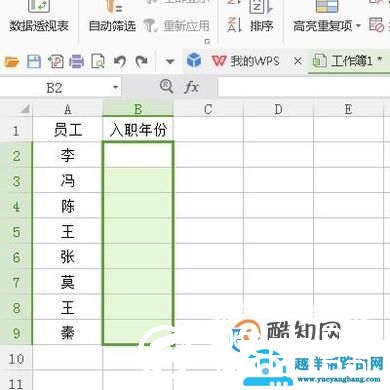The width and height of the screenshot is (390, 390).
Task: Click the cell containing 冯
Action: coord(68,181)
